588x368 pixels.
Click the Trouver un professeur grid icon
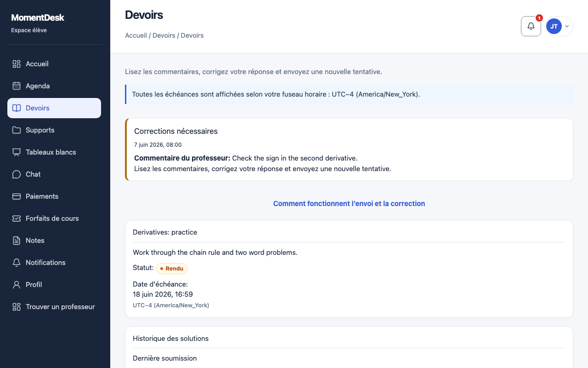coord(17,307)
